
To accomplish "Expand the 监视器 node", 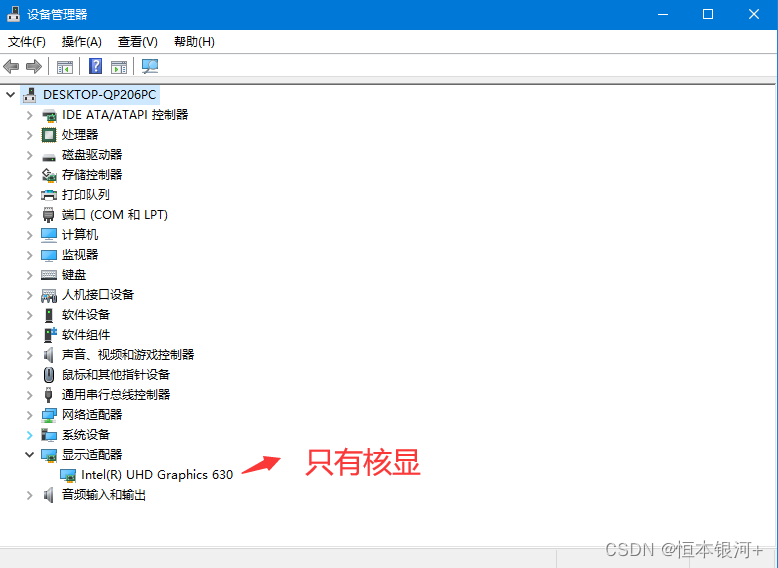I will (x=29, y=255).
